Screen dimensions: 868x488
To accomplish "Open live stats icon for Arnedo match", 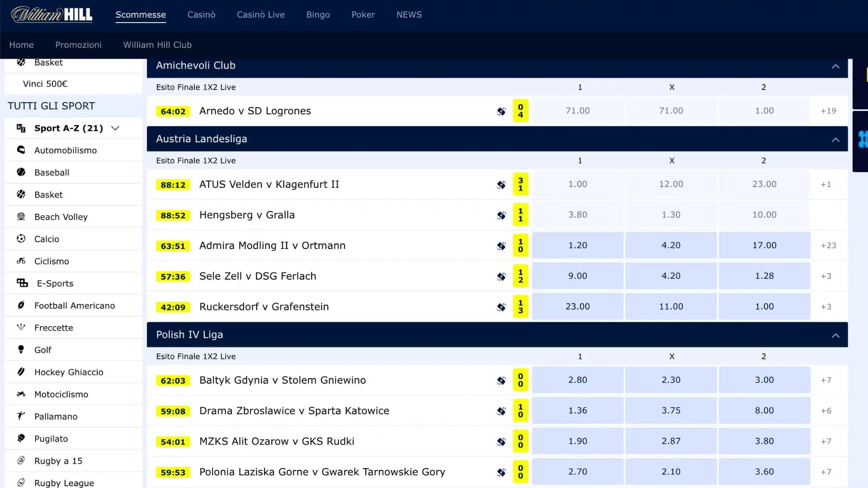I will tap(501, 111).
